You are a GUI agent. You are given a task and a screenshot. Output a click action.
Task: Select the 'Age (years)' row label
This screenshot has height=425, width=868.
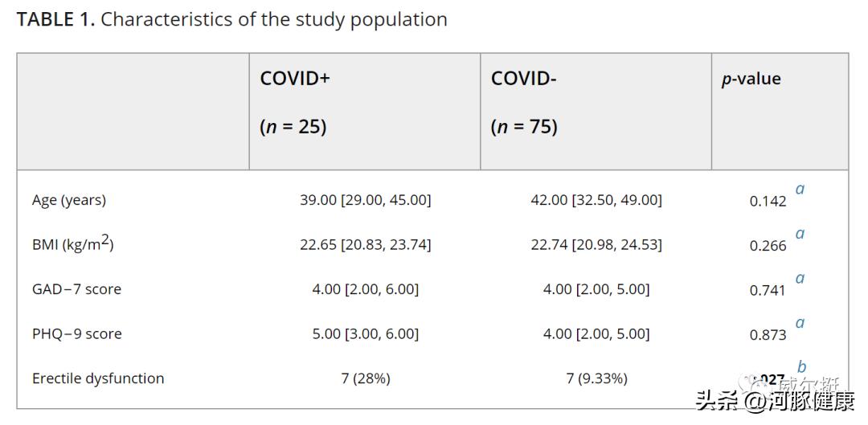69,200
